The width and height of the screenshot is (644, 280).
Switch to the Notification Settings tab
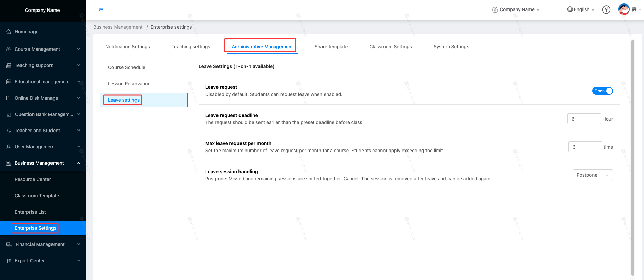[127, 47]
